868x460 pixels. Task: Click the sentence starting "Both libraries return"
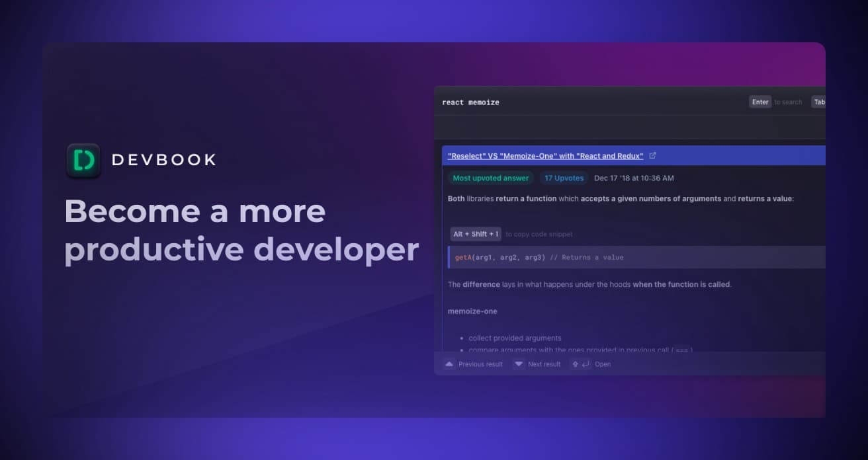point(621,198)
